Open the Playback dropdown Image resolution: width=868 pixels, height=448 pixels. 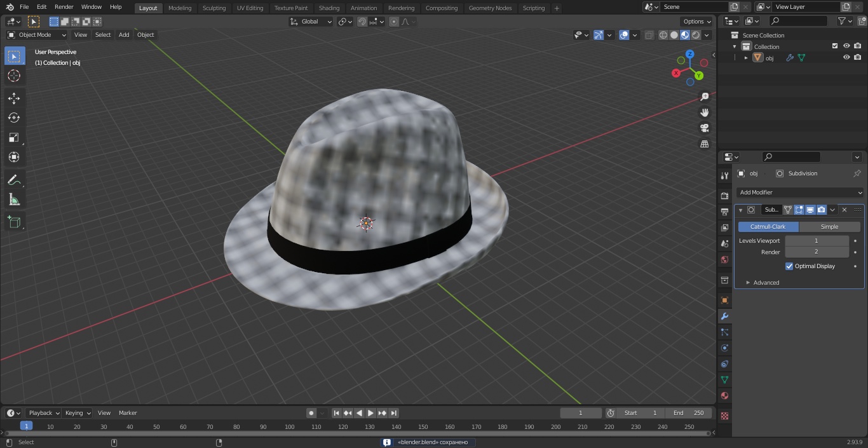click(x=43, y=413)
